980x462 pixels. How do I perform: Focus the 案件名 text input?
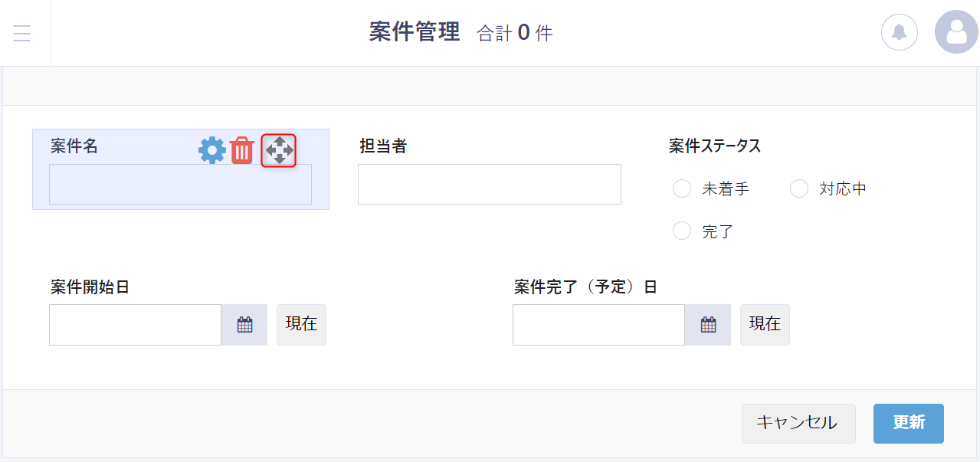tap(180, 184)
